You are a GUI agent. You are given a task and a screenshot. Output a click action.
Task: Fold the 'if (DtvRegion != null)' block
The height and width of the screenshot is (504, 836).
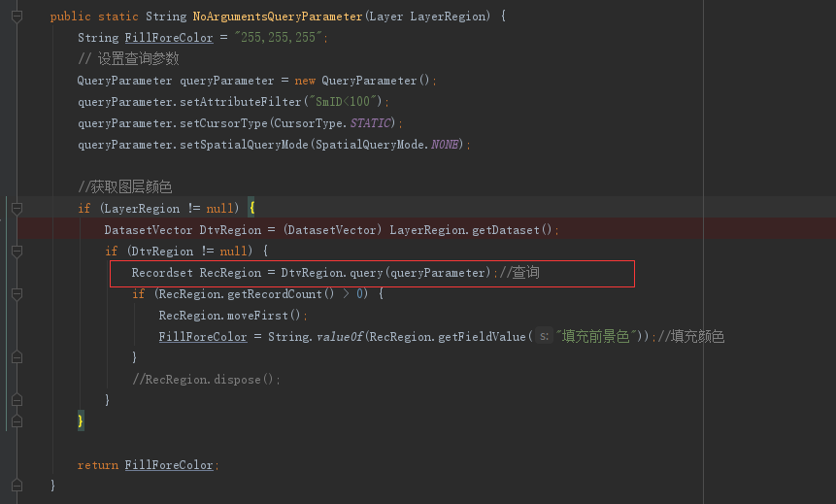(17, 252)
